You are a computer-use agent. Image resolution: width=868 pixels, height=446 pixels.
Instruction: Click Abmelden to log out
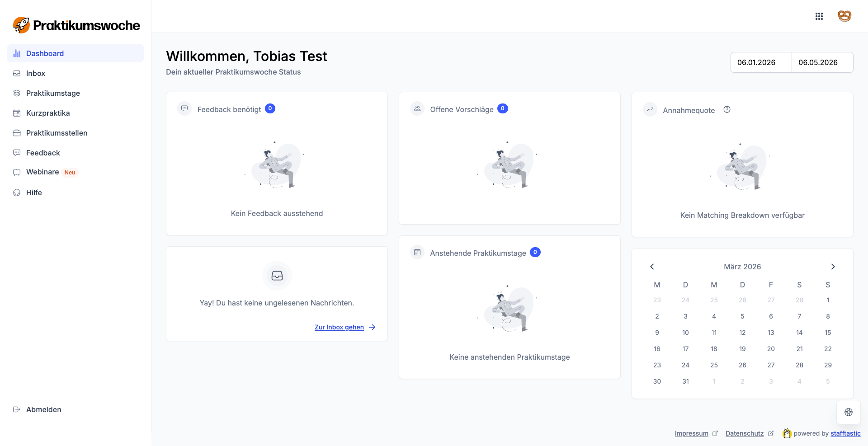[43, 409]
